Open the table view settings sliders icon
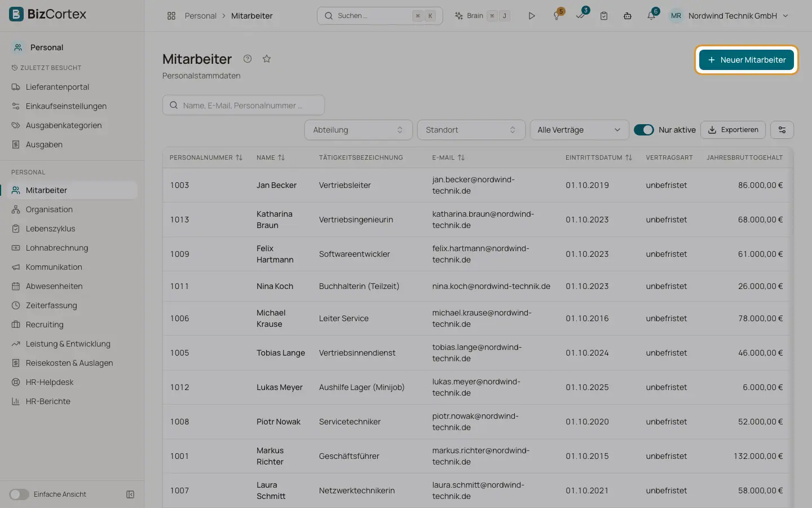 click(782, 130)
